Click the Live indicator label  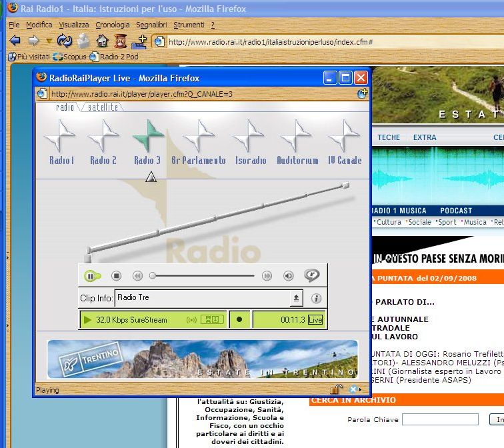pos(315,320)
